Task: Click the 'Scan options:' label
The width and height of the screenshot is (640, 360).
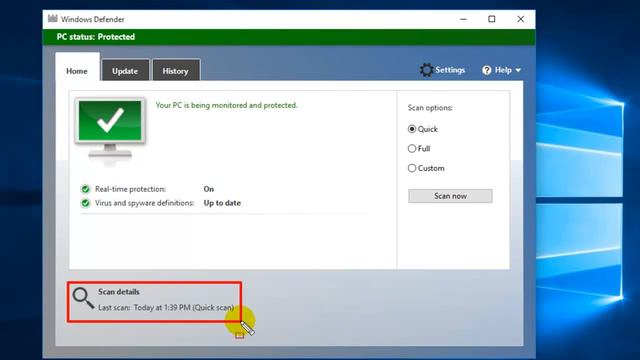Action: 430,108
